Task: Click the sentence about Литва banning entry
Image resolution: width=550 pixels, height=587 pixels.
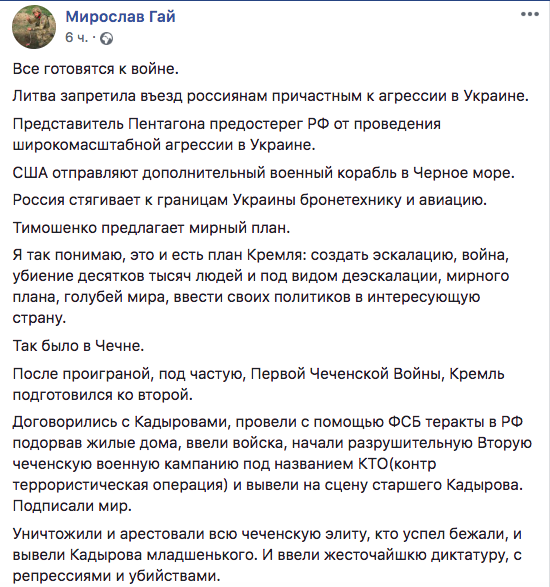Action: pos(271,96)
